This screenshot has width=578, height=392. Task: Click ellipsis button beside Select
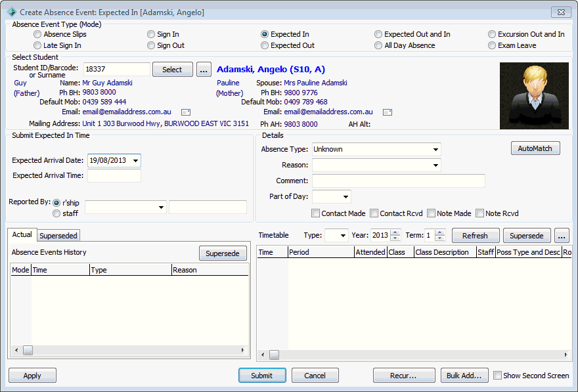click(204, 69)
